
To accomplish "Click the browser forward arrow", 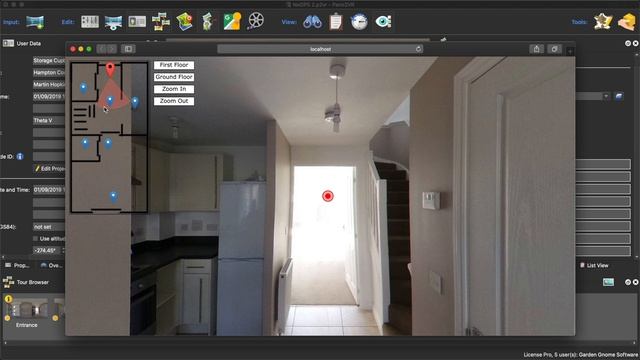I will pyautogui.click(x=112, y=49).
